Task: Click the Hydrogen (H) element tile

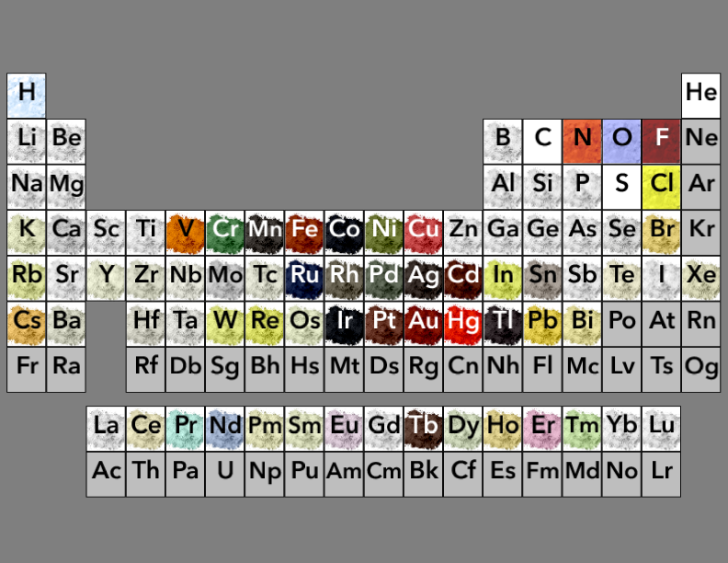Action: pyautogui.click(x=27, y=94)
